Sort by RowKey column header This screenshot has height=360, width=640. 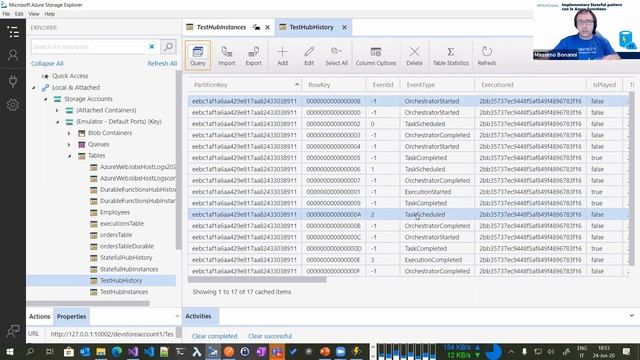click(x=319, y=85)
